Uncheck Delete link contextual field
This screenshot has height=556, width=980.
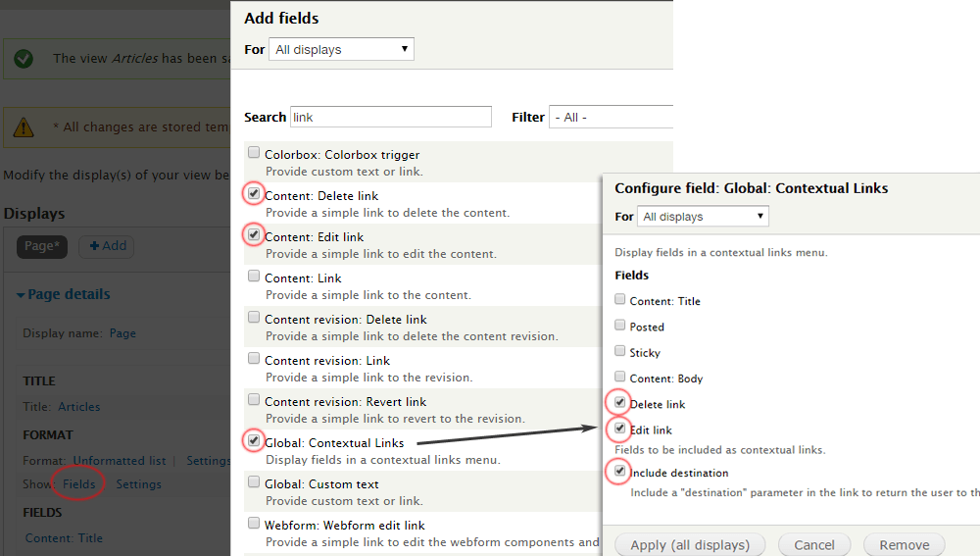(x=620, y=402)
